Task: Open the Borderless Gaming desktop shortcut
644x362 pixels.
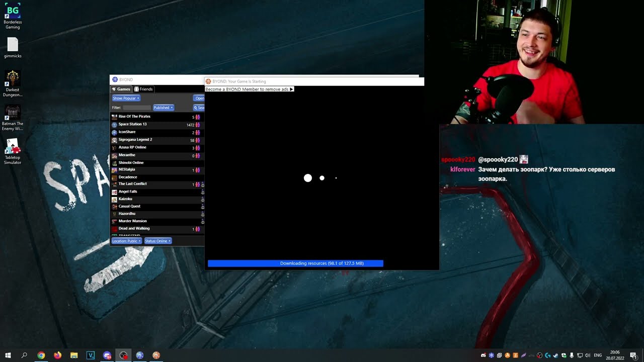Action: pos(13,16)
